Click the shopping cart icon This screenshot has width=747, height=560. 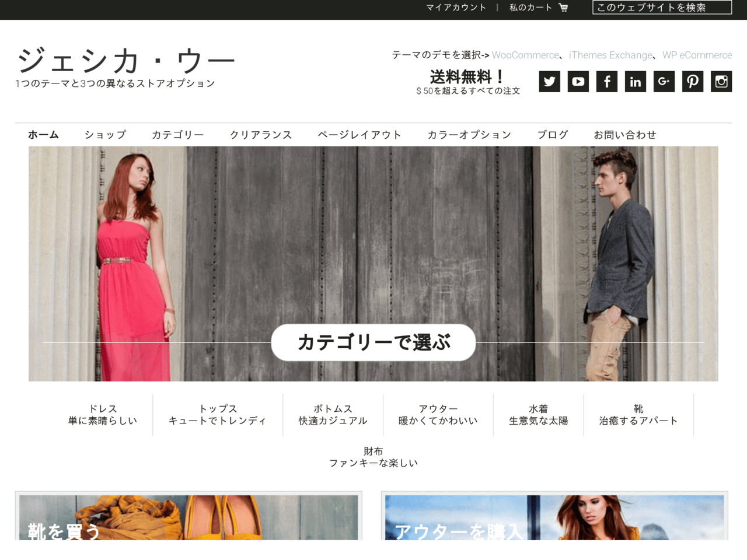(x=563, y=8)
